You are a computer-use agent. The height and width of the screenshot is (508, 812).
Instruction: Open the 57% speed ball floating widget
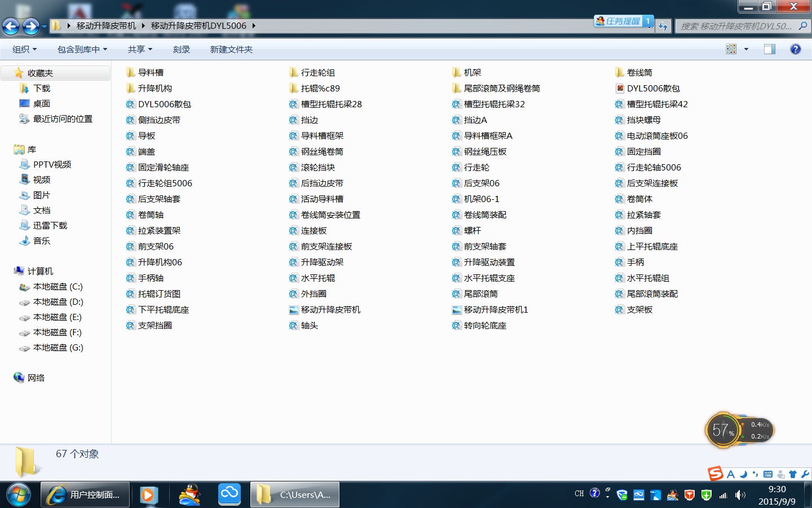tap(723, 430)
